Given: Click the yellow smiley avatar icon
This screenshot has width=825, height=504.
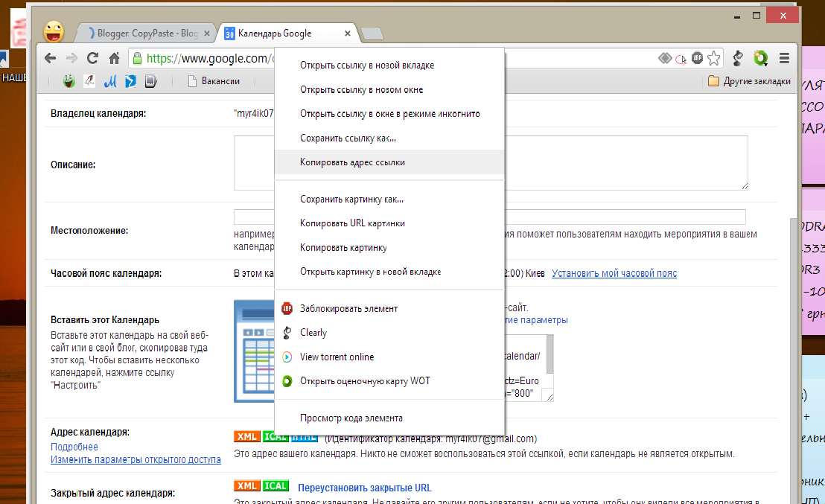Looking at the screenshot, I should [54, 31].
